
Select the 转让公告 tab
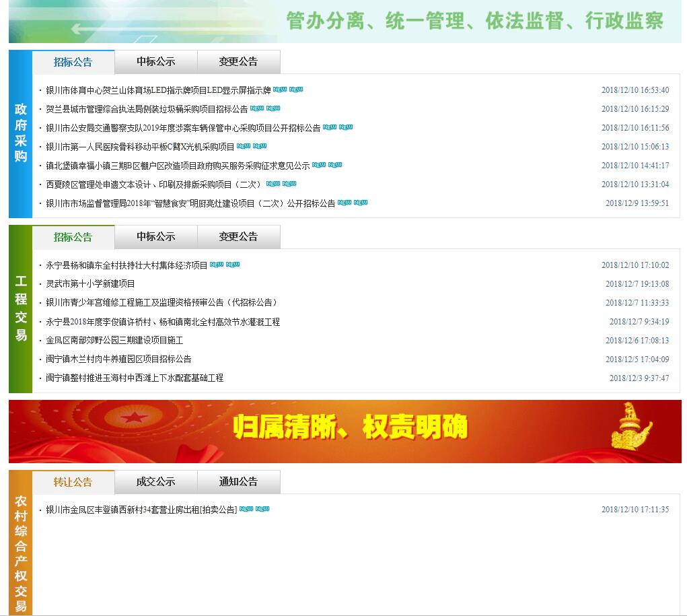73,482
